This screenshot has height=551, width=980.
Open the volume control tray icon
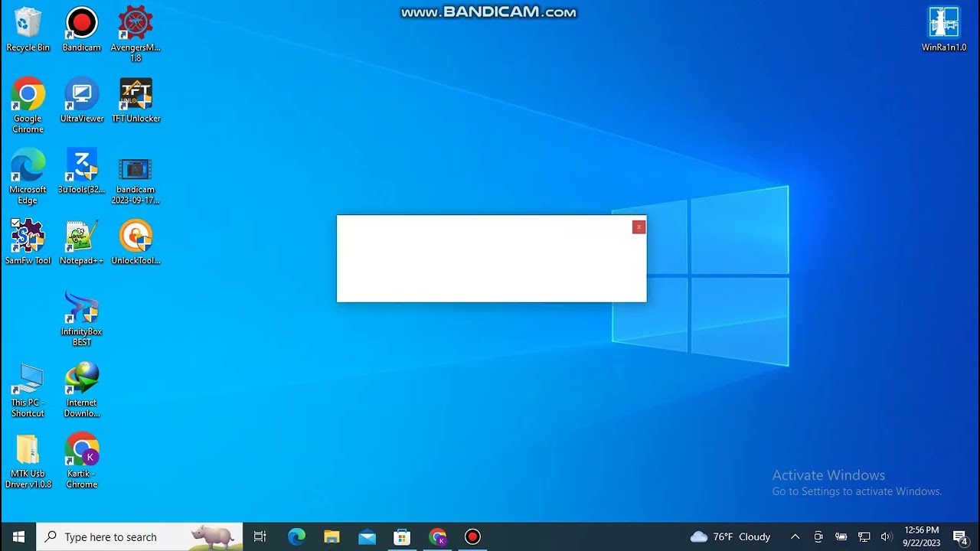[887, 536]
